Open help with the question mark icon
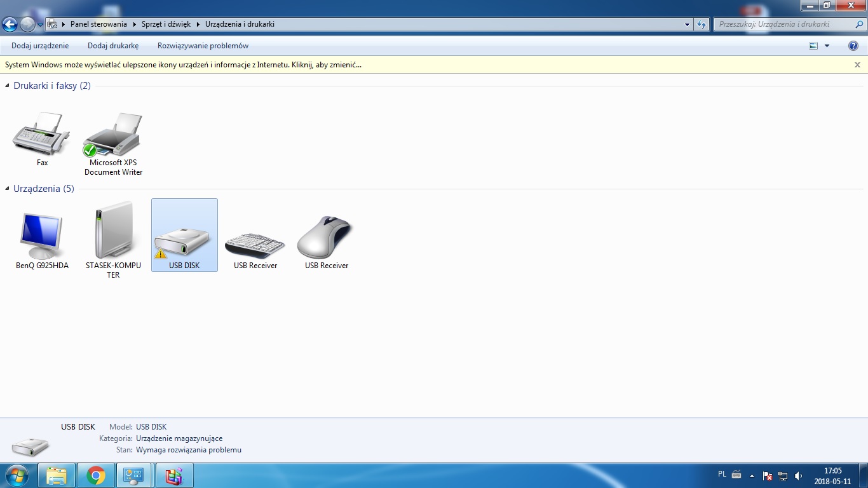The height and width of the screenshot is (488, 868). click(x=853, y=46)
